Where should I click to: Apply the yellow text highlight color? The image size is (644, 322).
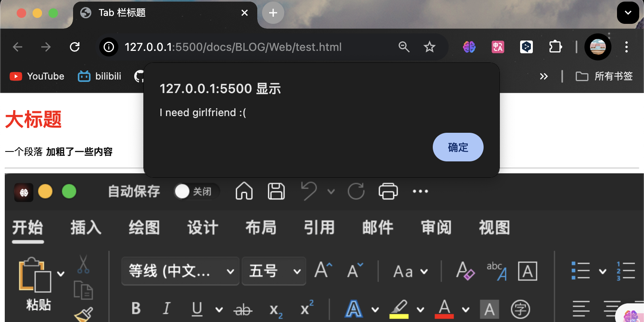pyautogui.click(x=399, y=309)
